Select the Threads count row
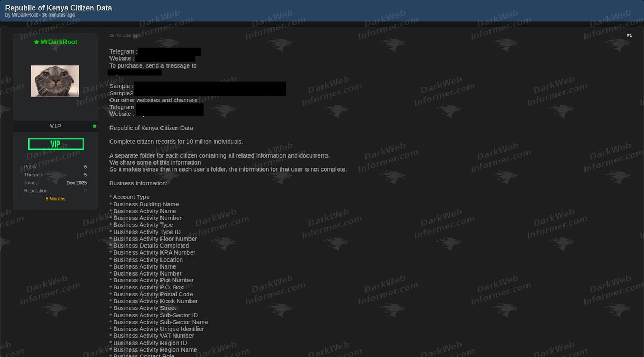The width and height of the screenshot is (644, 357). (x=55, y=175)
